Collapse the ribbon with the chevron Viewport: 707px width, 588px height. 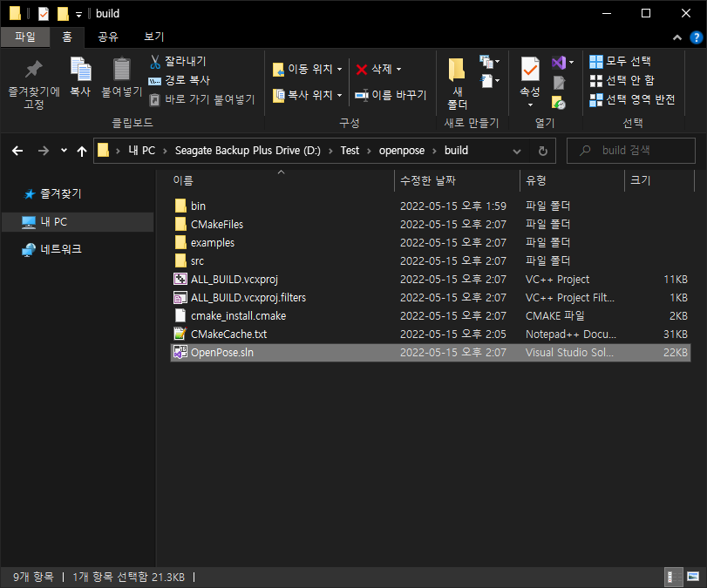(676, 37)
